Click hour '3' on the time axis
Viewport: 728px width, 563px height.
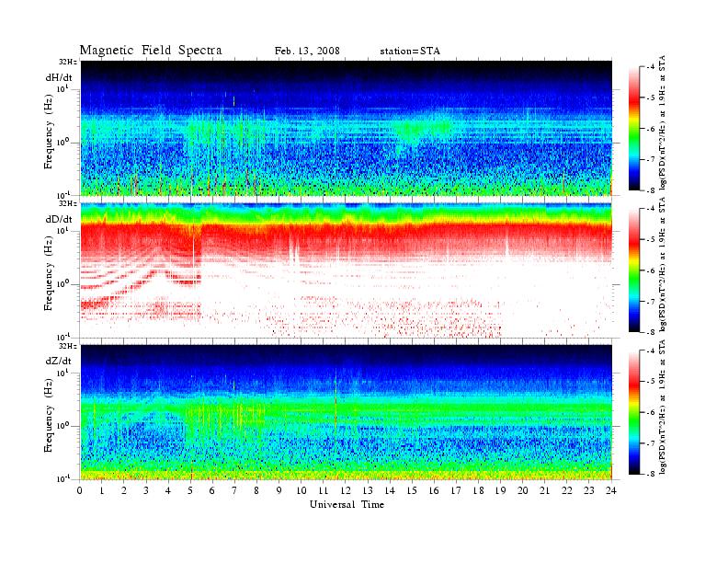(x=146, y=490)
